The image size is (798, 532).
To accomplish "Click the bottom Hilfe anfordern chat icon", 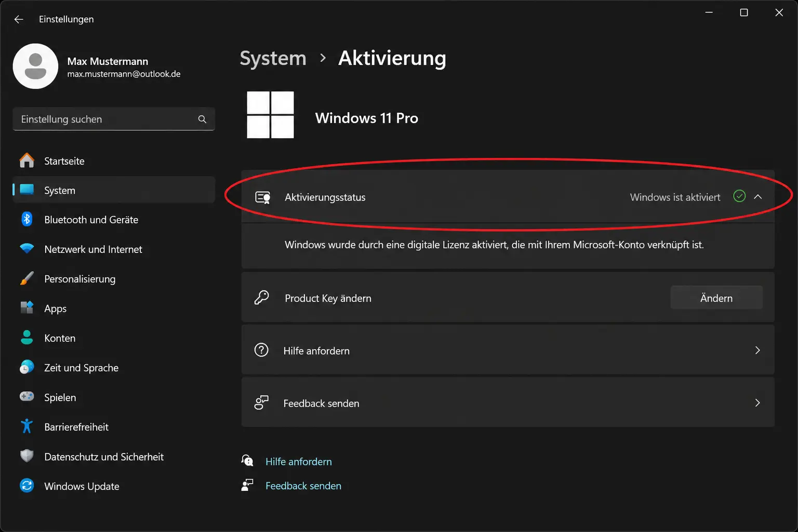I will tap(247, 460).
